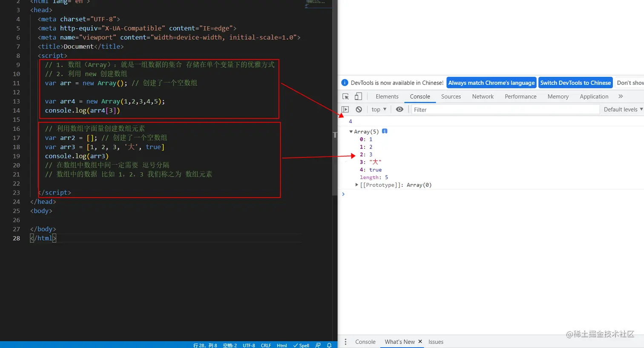Switch to the Memory tab

pos(558,96)
